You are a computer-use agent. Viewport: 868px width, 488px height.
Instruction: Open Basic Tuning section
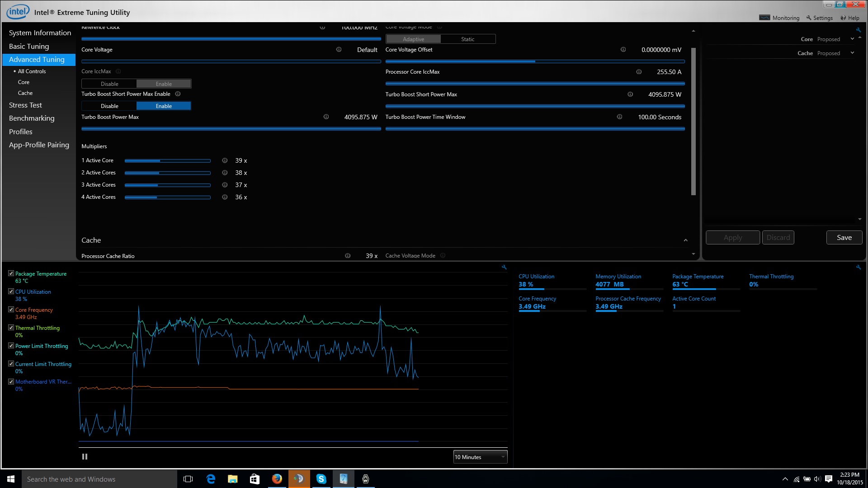click(x=29, y=47)
